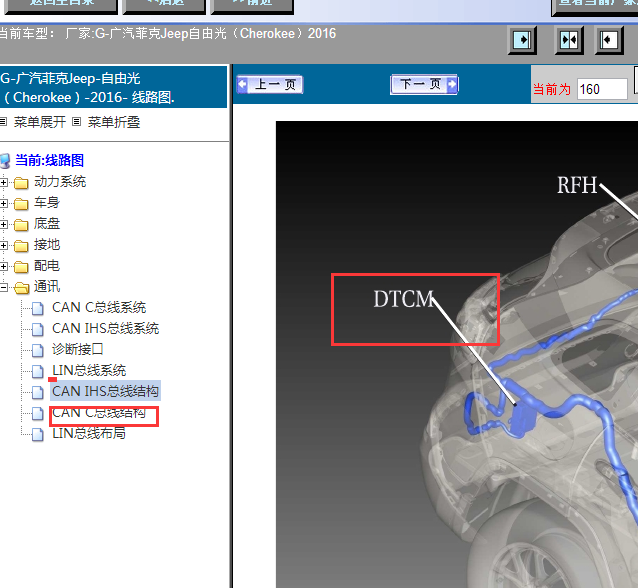Open CAN C总线系统 diagram

click(99, 308)
